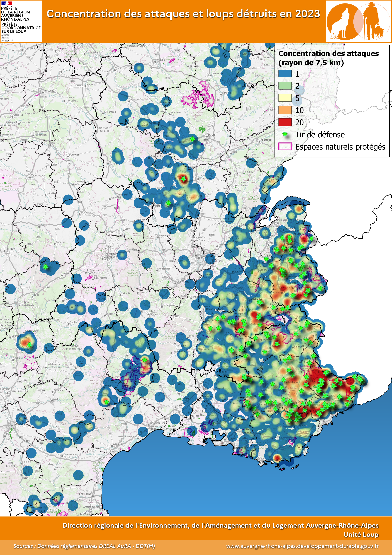
Task: Click the Vierzon town label
Action: point(55,143)
